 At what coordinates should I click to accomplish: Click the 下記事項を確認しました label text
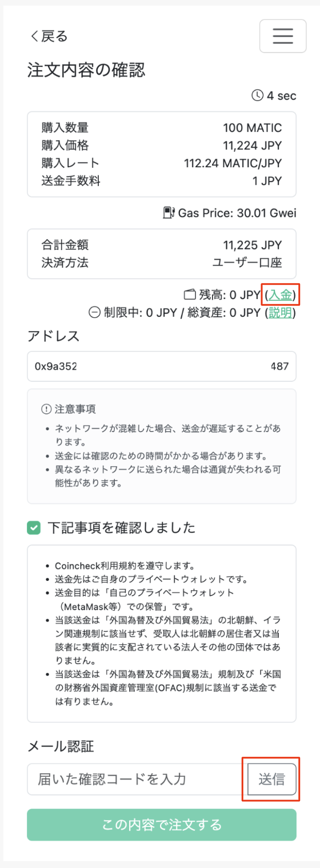pyautogui.click(x=122, y=528)
